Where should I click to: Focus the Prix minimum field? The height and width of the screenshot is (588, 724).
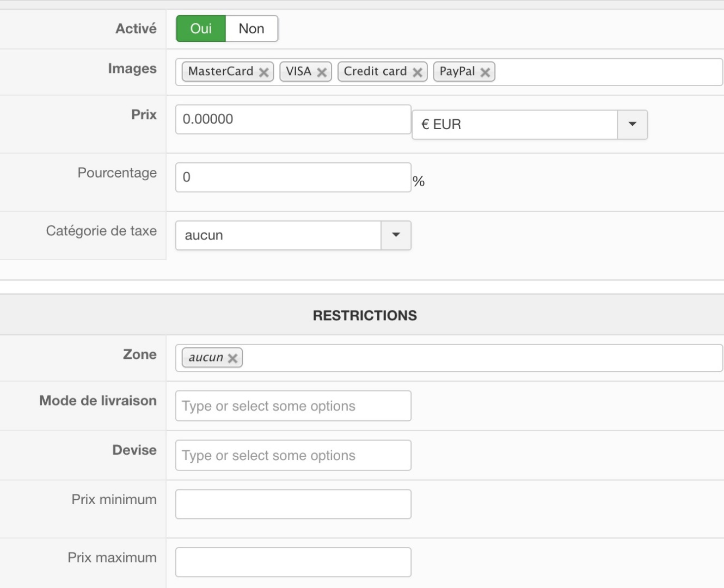click(293, 504)
